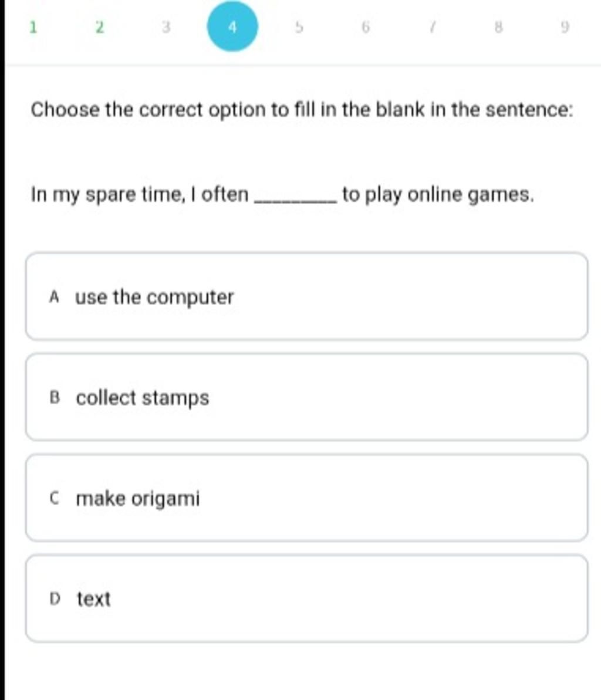
Task: Navigate to question 7
Action: tap(431, 27)
